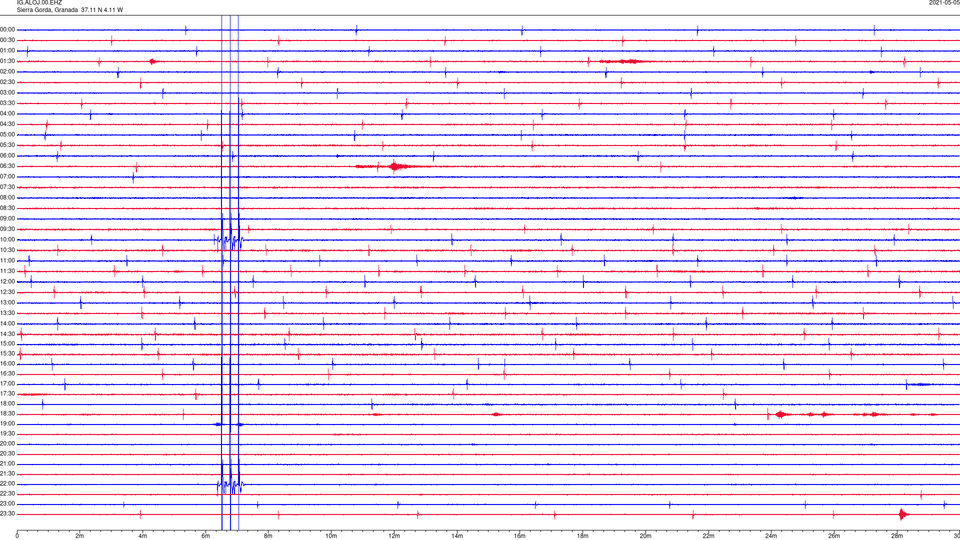Image resolution: width=960 pixels, height=540 pixels.
Task: Select the 09:30 trace time label
Action: pyautogui.click(x=8, y=230)
